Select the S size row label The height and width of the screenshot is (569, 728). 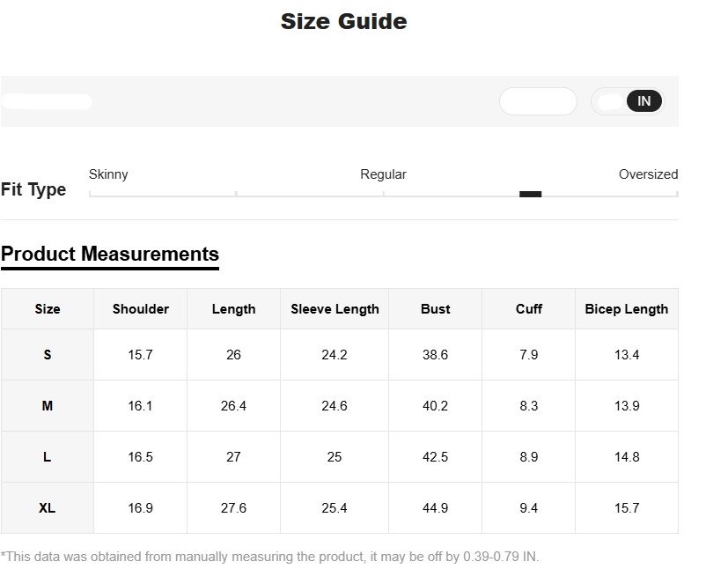(48, 355)
